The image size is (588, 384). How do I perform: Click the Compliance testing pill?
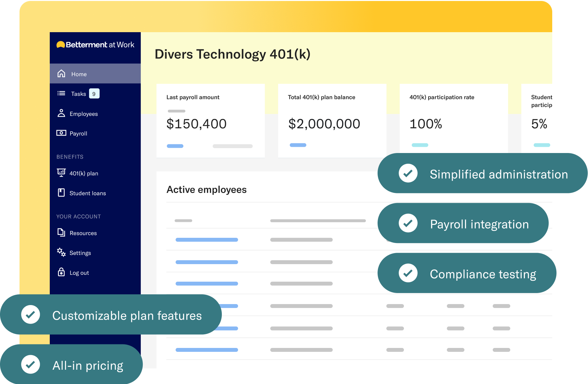pos(467,273)
